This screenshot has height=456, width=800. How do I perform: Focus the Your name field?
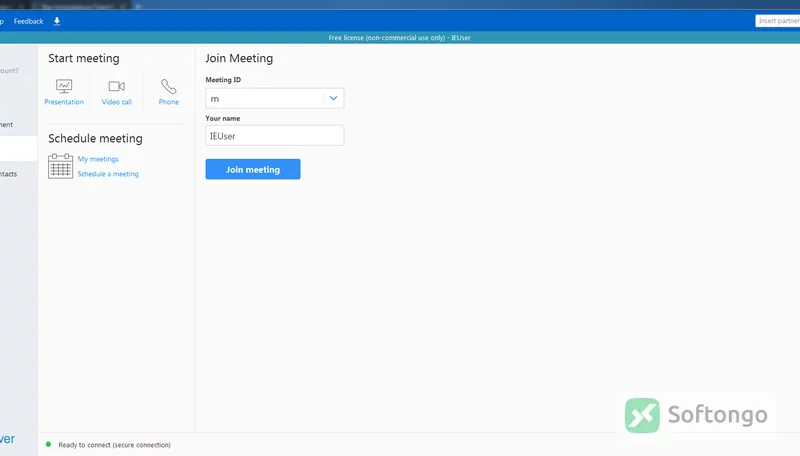click(x=274, y=136)
